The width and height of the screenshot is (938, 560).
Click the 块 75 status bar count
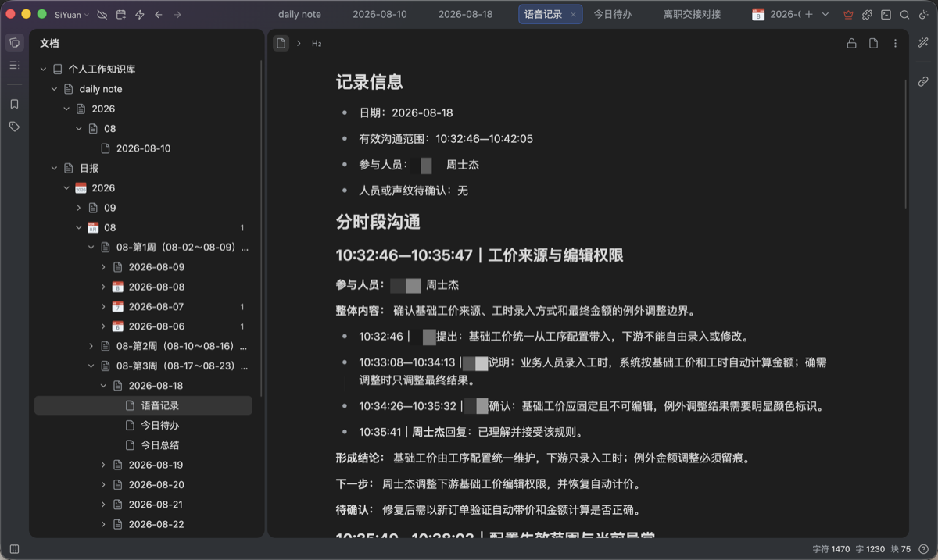point(901,550)
